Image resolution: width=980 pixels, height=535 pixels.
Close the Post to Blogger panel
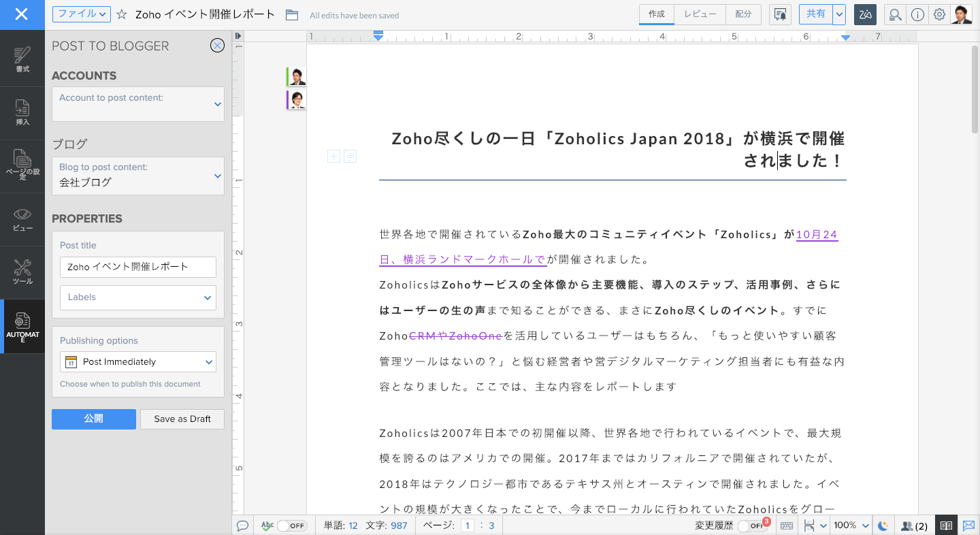[x=217, y=46]
